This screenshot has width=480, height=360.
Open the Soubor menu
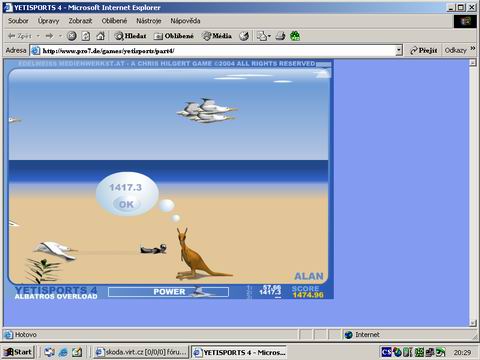[18, 21]
